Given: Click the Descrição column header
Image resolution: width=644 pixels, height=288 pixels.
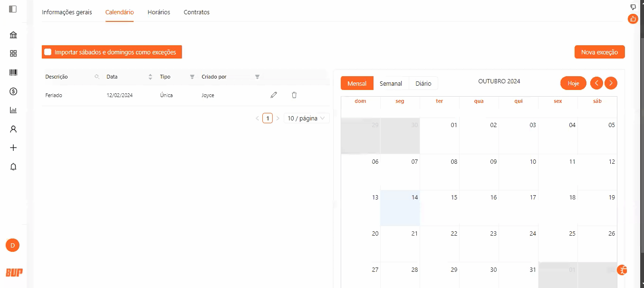Looking at the screenshot, I should (57, 77).
